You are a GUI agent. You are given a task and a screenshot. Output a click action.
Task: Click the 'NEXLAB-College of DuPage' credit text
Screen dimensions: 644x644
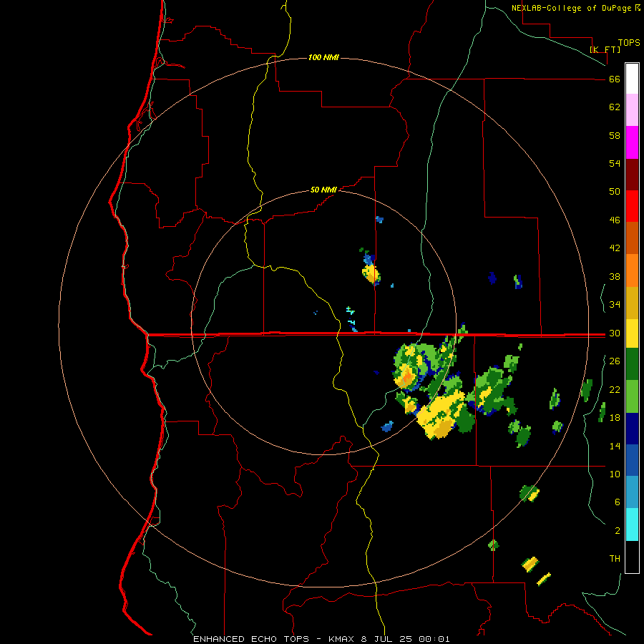(572, 8)
